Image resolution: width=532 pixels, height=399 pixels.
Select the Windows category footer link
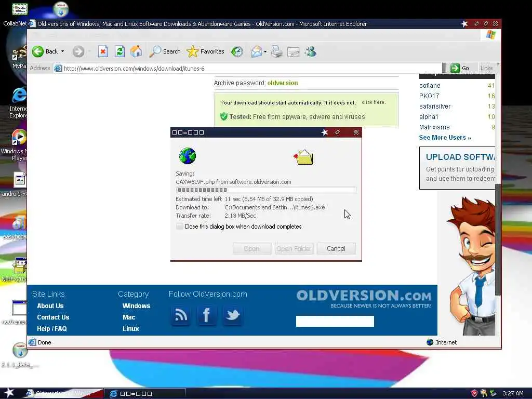click(136, 305)
